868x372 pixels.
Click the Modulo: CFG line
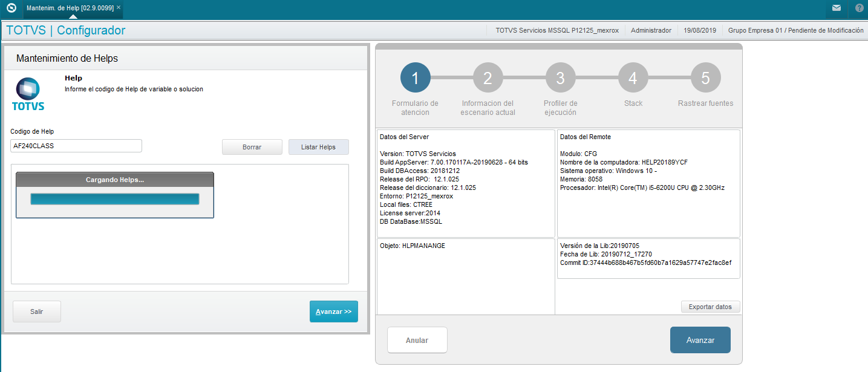578,154
